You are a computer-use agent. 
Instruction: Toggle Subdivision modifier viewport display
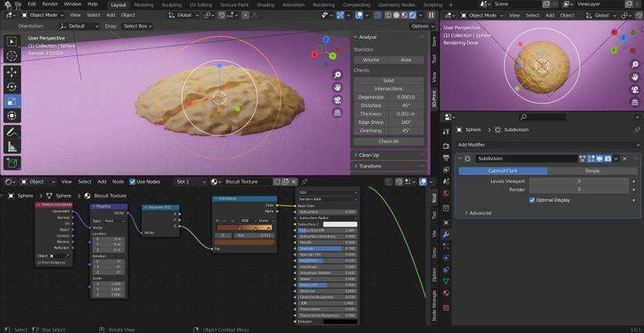coord(600,159)
